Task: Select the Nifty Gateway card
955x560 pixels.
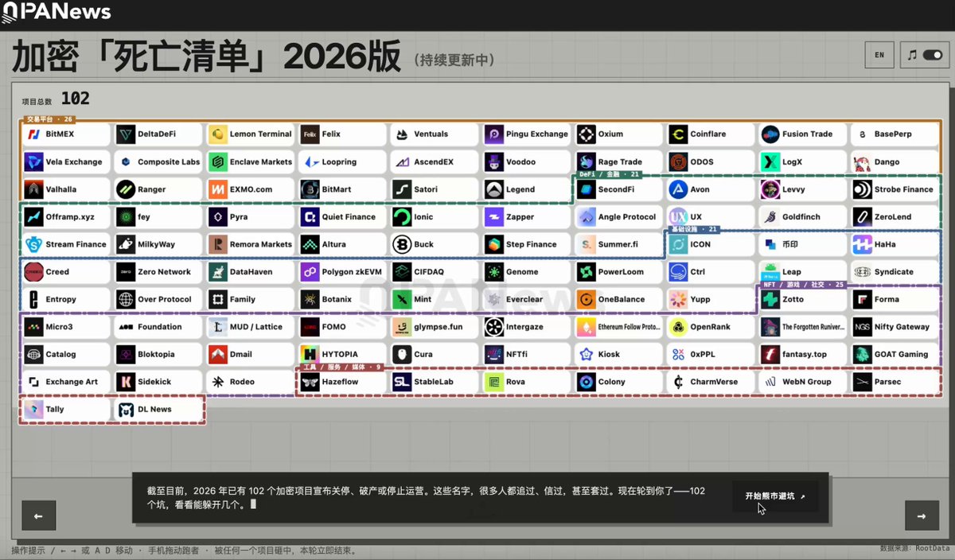Action: pyautogui.click(x=895, y=327)
